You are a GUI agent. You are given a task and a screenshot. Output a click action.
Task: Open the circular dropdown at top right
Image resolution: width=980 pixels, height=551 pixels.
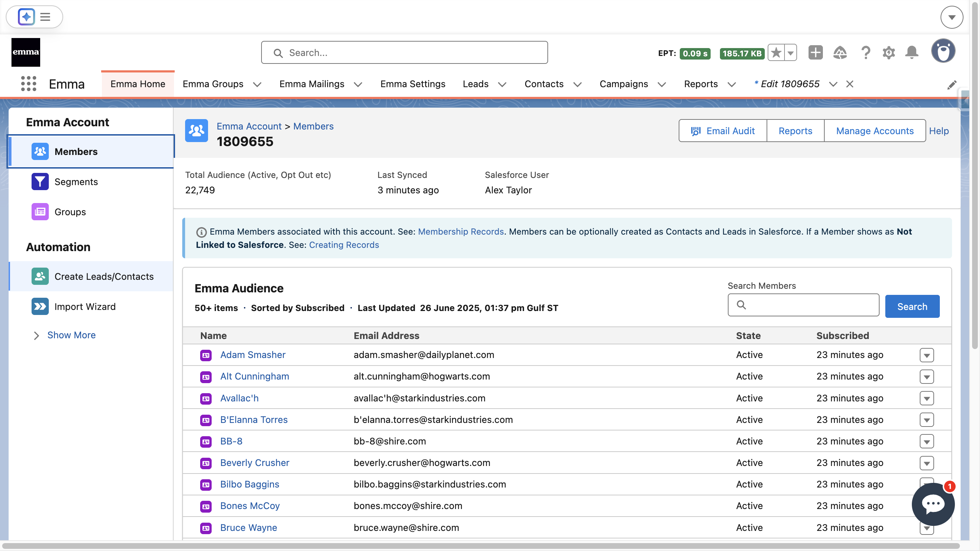(x=951, y=17)
